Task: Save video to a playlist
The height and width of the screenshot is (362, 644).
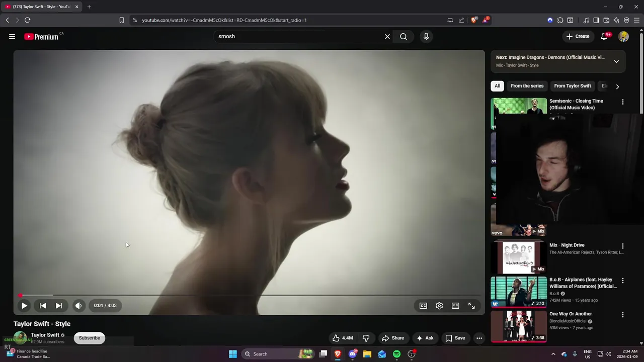Action: (x=455, y=338)
